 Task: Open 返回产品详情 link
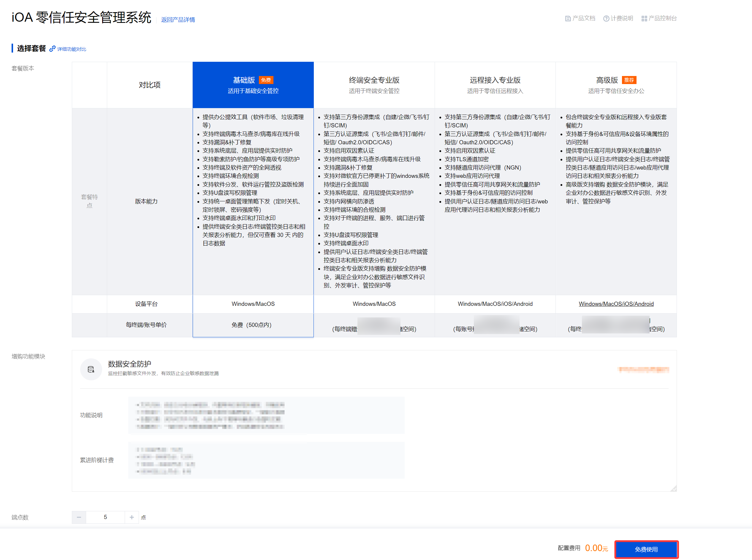pos(178,20)
